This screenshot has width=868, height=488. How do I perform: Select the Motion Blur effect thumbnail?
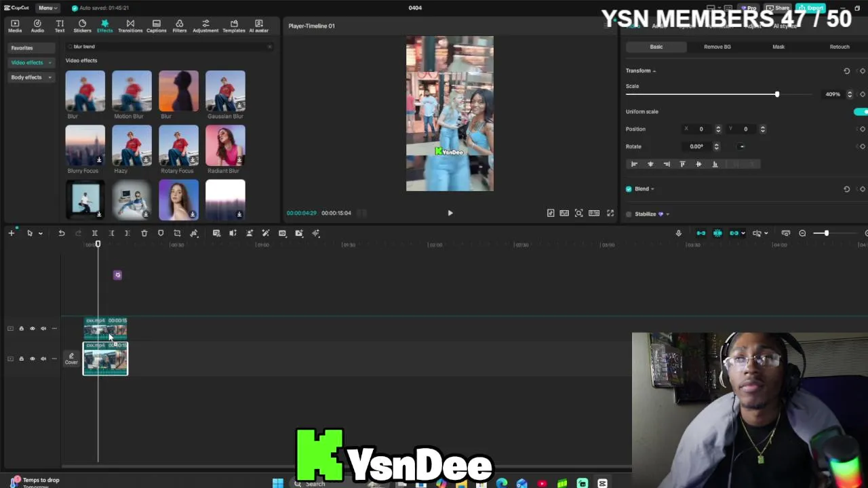tap(132, 91)
